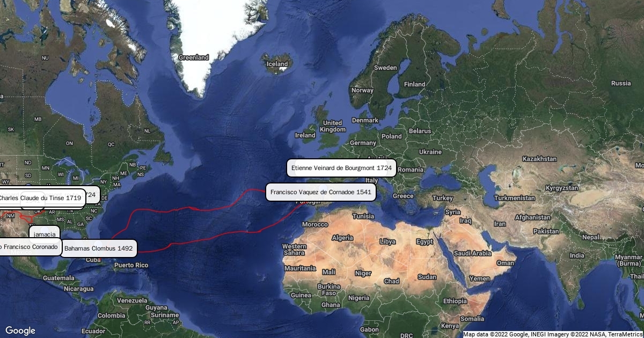This screenshot has height=338, width=644.
Task: Open the Map data copyright attribution text
Action: coord(553,334)
